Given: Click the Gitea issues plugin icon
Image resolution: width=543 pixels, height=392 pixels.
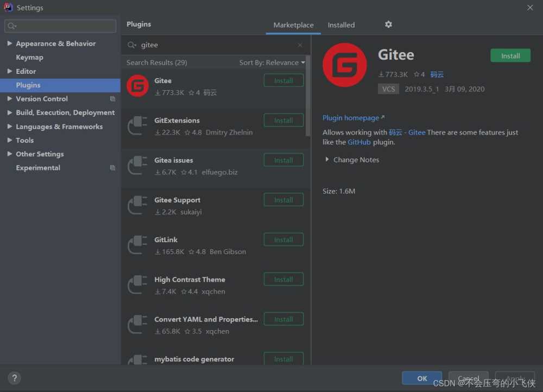Looking at the screenshot, I should click(137, 166).
